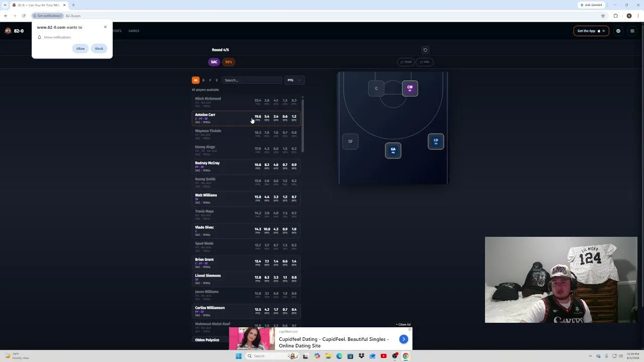Select Brian Grant from the list
The width and height of the screenshot is (644, 362).
tap(246, 263)
